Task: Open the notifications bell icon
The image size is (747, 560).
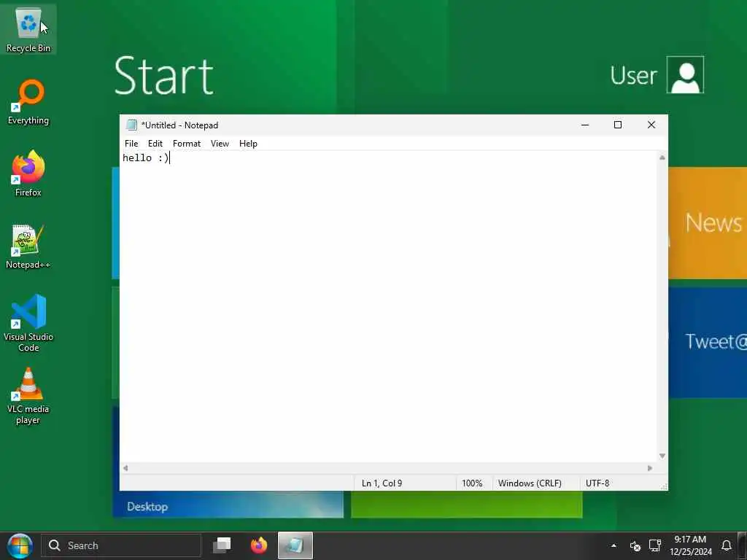Action: (x=727, y=545)
